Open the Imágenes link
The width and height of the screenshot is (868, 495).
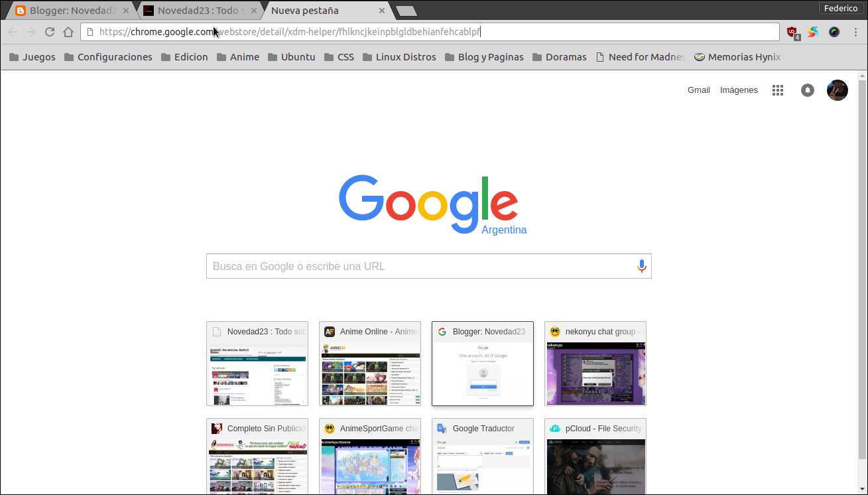(739, 90)
